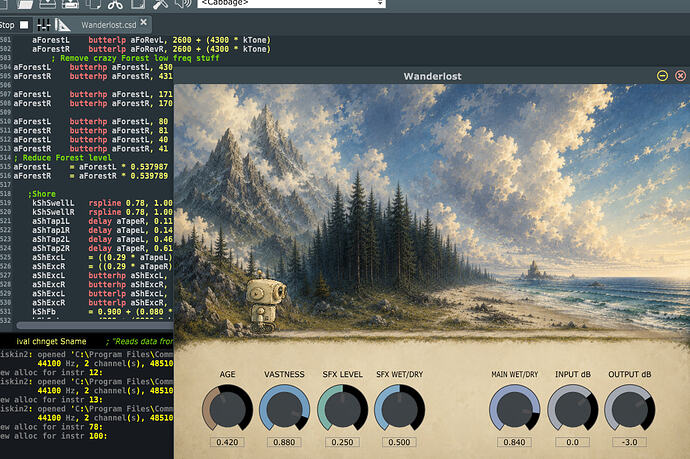This screenshot has width=690, height=459.
Task: Click the comment '; Reduce Forest level'
Action: [62, 158]
